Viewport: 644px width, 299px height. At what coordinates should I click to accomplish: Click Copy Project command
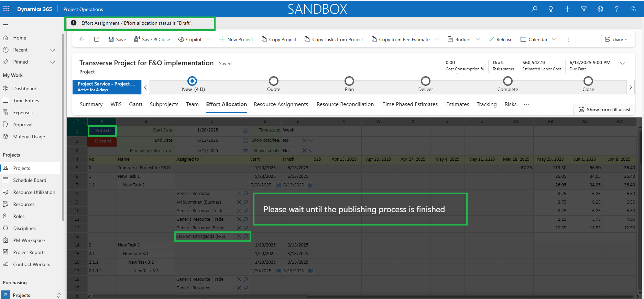(x=279, y=39)
